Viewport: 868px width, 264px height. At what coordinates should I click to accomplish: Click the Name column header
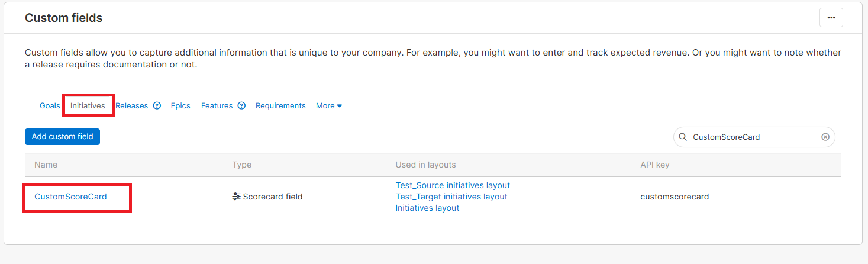46,165
